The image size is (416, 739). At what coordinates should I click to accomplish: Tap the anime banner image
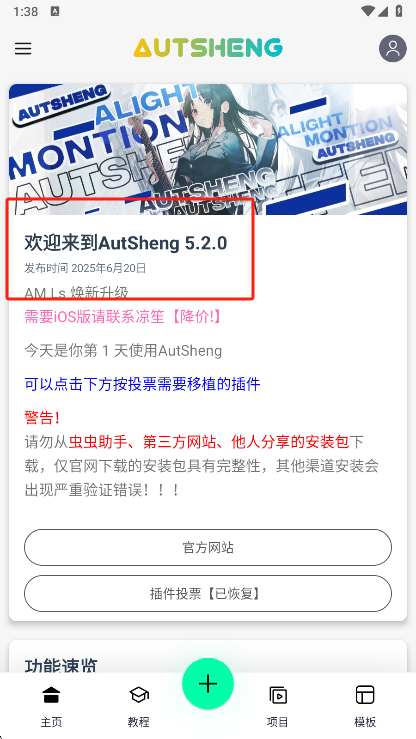208,149
